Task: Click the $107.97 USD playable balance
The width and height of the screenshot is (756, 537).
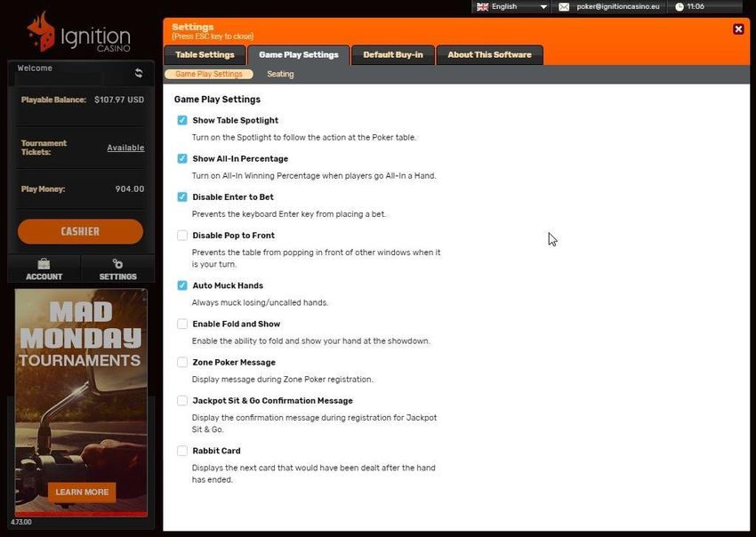Action: tap(119, 100)
